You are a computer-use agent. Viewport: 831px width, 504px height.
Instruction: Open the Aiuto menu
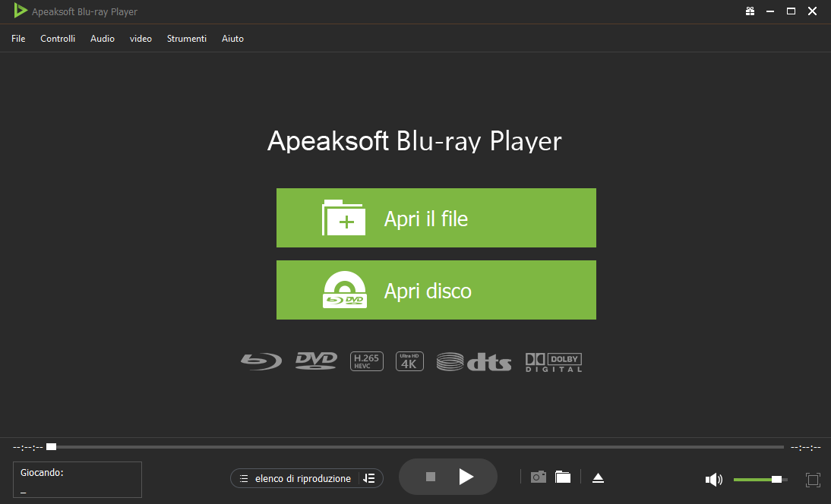click(232, 39)
